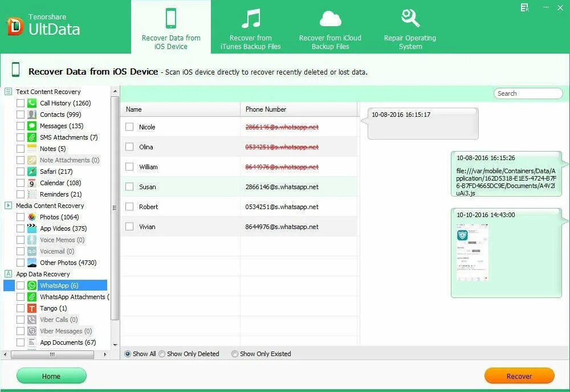Click the sidebar scroll up arrow
Image resolution: width=570 pixels, height=392 pixels.
(115, 91)
